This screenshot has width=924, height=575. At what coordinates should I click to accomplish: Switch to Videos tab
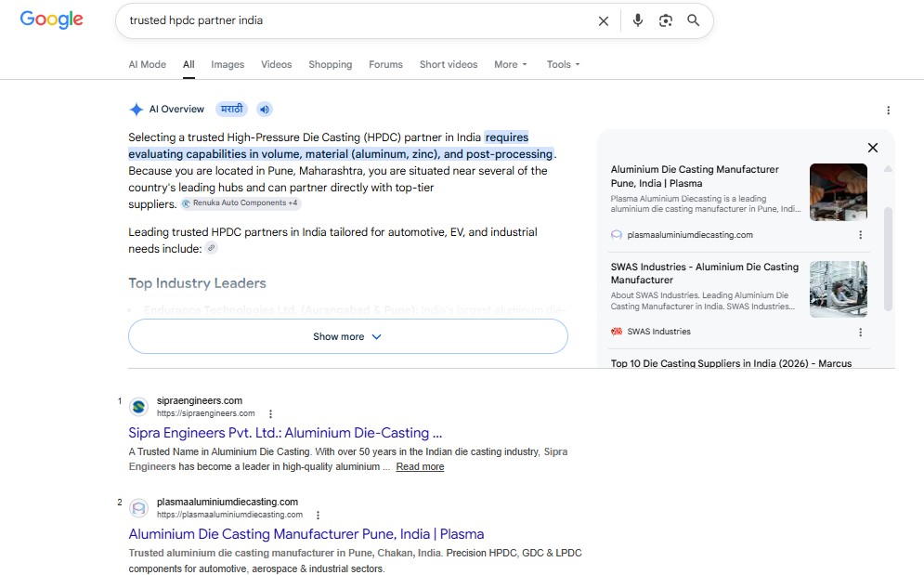pyautogui.click(x=277, y=64)
